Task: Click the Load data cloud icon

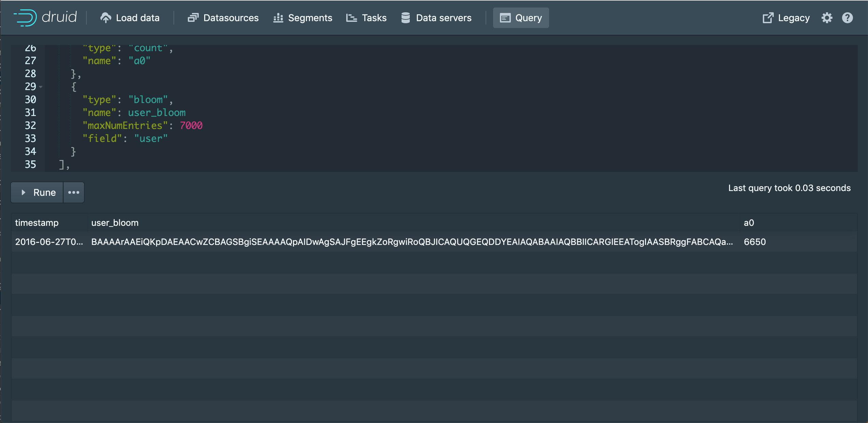Action: click(106, 18)
